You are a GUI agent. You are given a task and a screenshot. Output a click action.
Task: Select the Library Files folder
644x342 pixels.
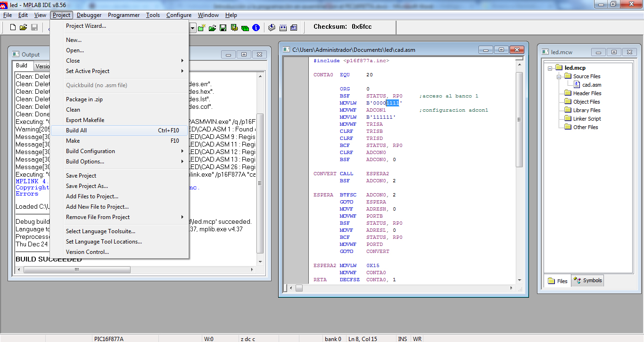(x=587, y=110)
